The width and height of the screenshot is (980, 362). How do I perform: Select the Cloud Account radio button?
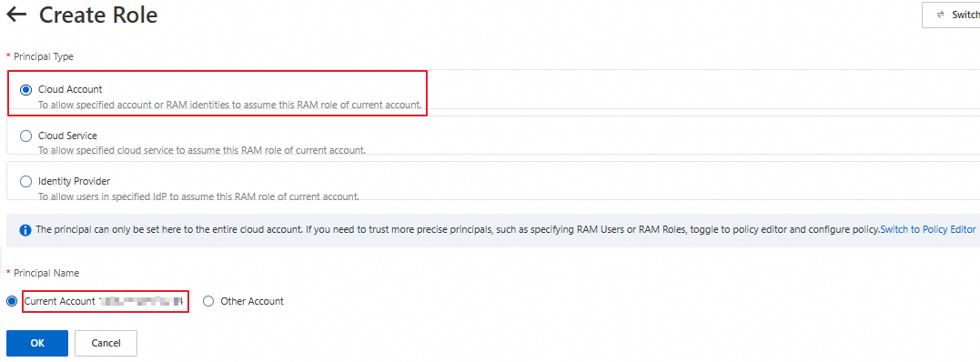click(x=25, y=90)
